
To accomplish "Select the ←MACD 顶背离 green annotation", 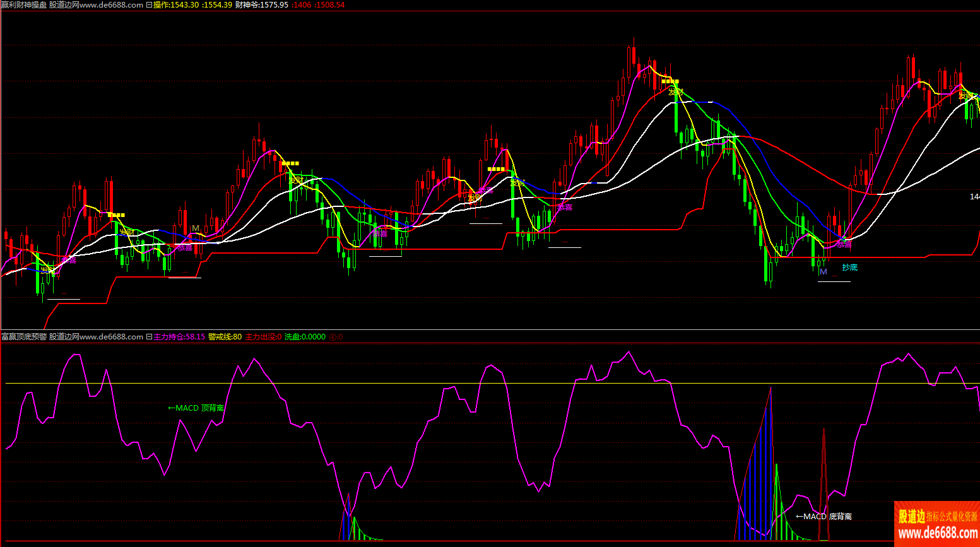I will click(x=196, y=408).
